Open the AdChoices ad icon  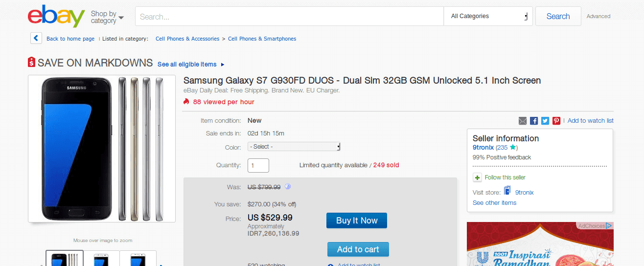[608, 226]
